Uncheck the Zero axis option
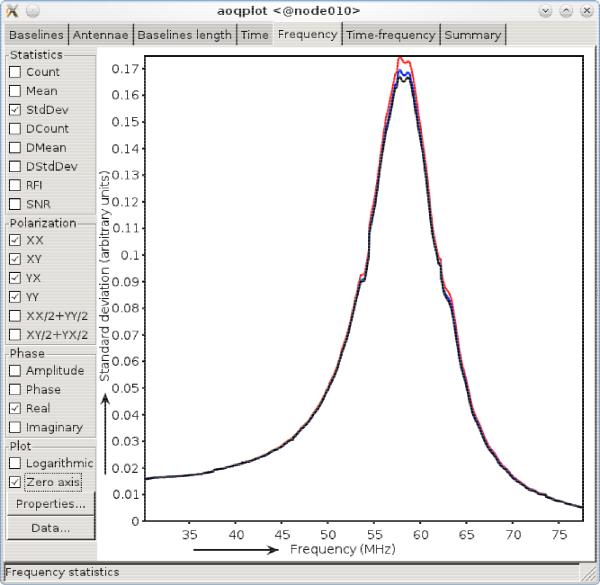 (15, 483)
